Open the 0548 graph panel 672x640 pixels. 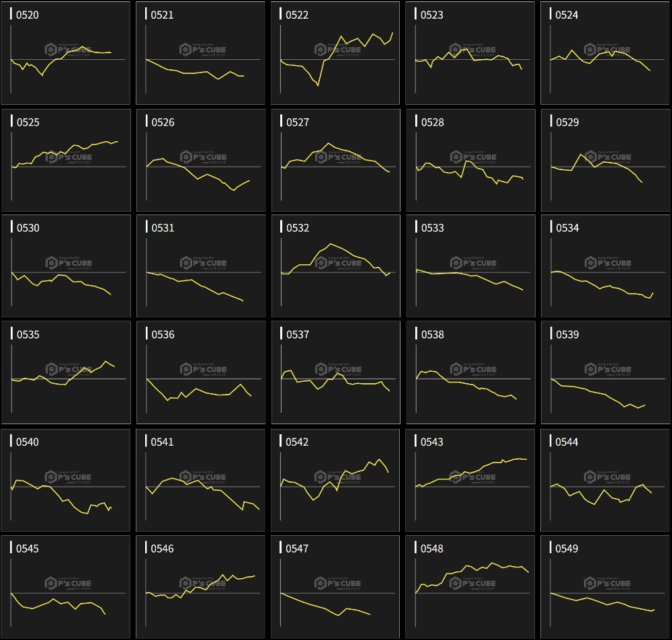(x=470, y=586)
